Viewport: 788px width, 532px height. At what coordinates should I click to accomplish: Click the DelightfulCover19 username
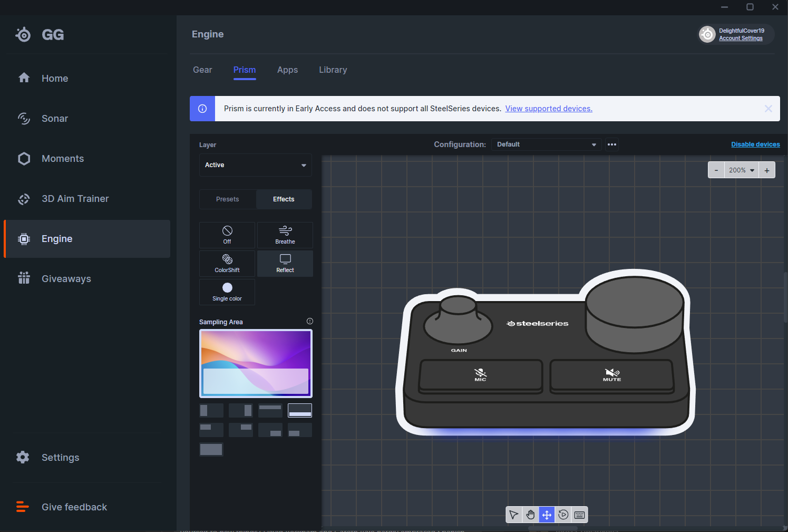tap(742, 31)
